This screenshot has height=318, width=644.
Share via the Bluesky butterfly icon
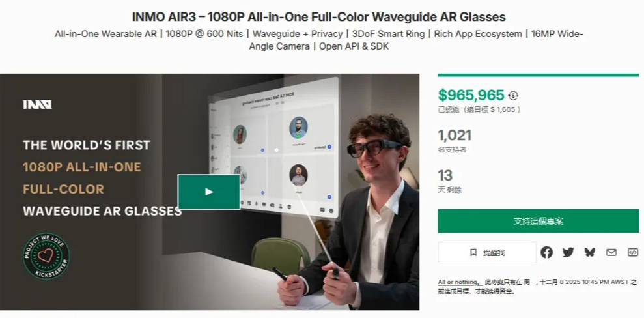(590, 252)
